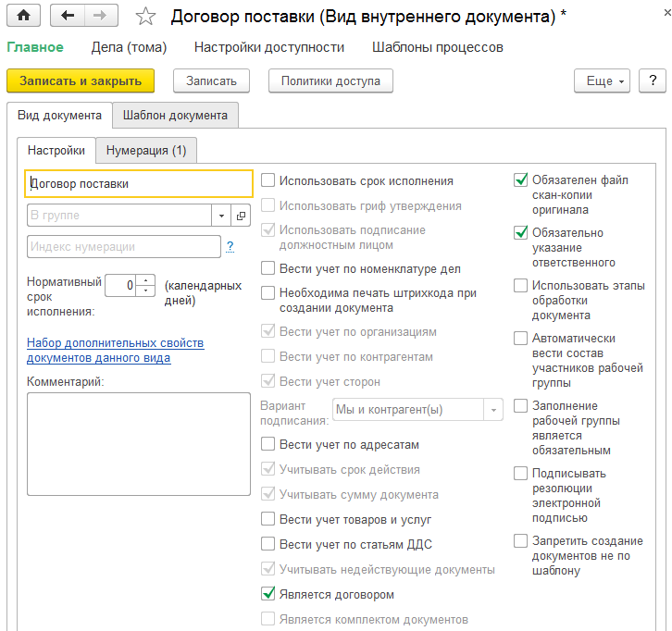The width and height of the screenshot is (672, 631).
Task: Toggle 'Использовать подписание должностным лицом'
Action: point(268,230)
